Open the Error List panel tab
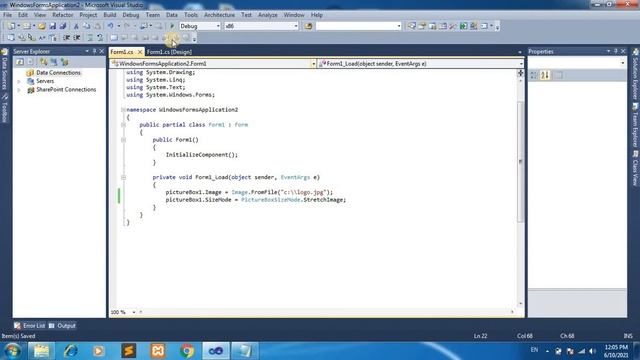This screenshot has width=640, height=360. [30, 326]
